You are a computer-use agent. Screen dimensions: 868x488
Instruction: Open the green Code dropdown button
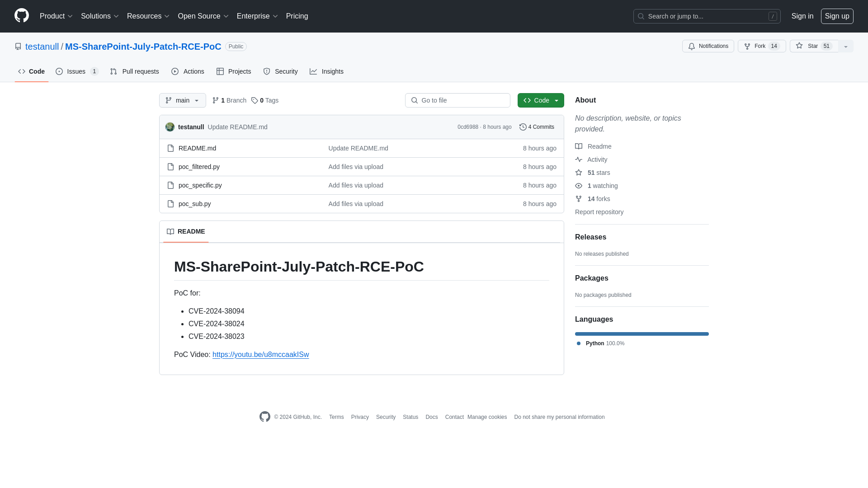click(x=541, y=100)
